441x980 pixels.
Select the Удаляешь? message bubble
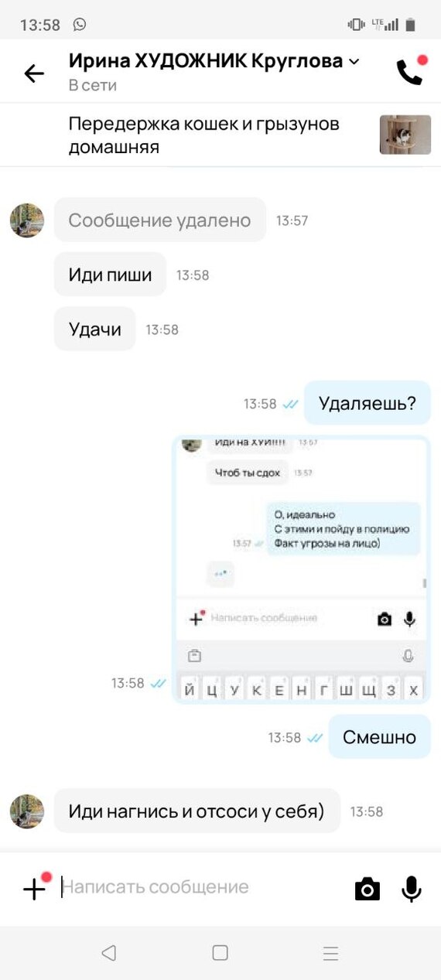pos(367,403)
